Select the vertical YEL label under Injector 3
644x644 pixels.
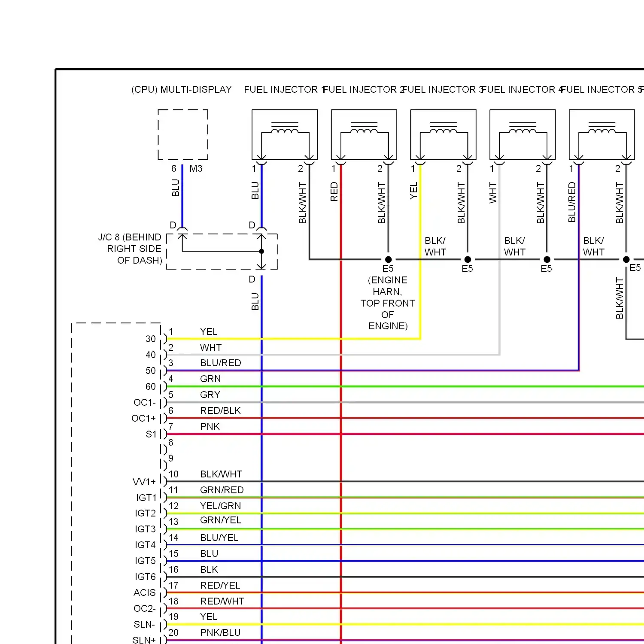(413, 191)
